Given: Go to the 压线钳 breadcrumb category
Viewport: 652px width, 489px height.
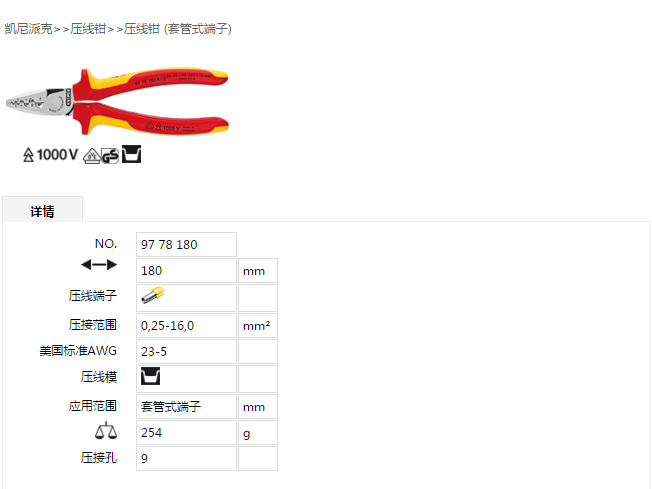Looking at the screenshot, I should pyautogui.click(x=88, y=29).
